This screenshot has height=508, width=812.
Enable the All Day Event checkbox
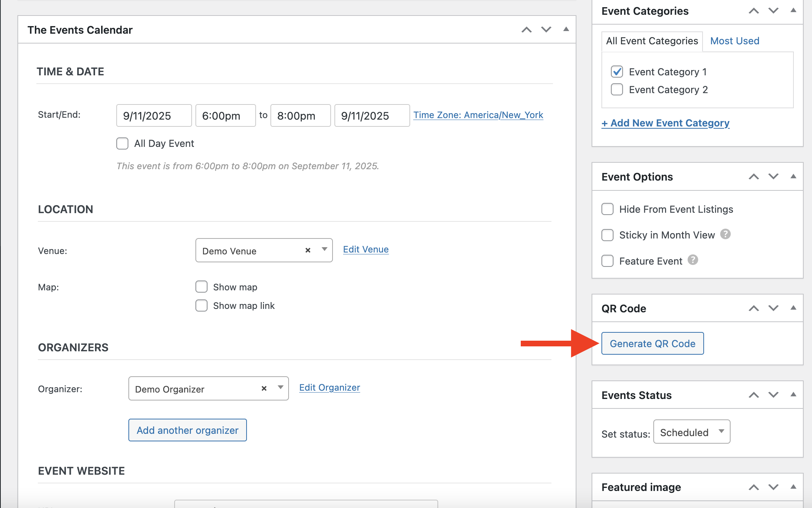coord(122,143)
